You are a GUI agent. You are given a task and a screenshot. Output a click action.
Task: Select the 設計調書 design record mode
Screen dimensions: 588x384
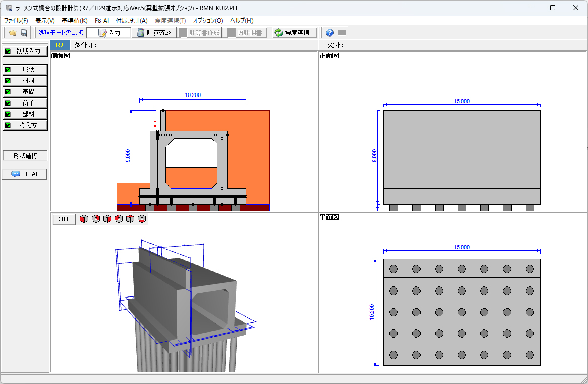[x=244, y=33]
